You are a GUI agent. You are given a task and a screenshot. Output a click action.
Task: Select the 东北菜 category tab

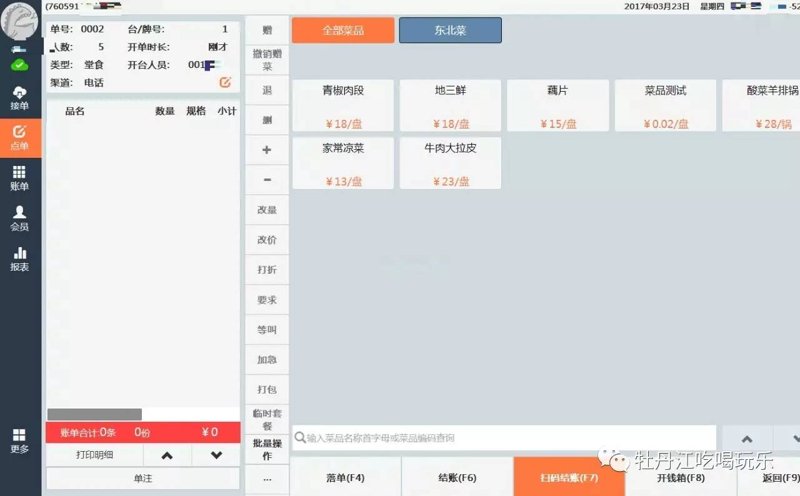(450, 30)
